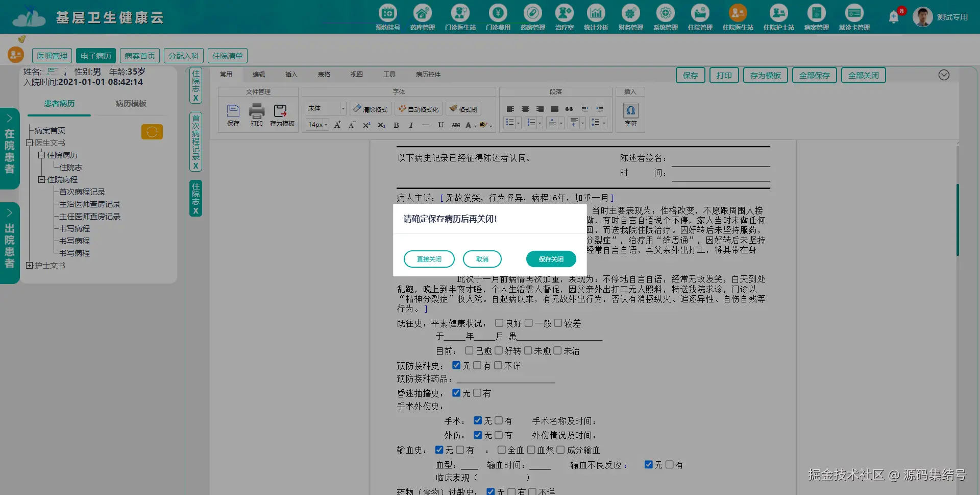Open the 系统管理 module icon
Image resolution: width=980 pixels, height=495 pixels.
665,13
